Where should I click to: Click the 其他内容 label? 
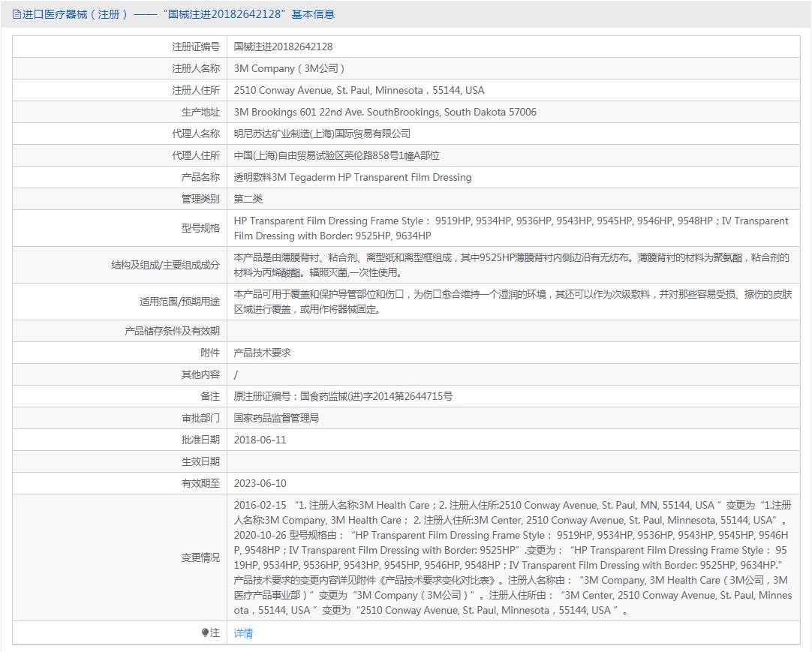(x=200, y=374)
